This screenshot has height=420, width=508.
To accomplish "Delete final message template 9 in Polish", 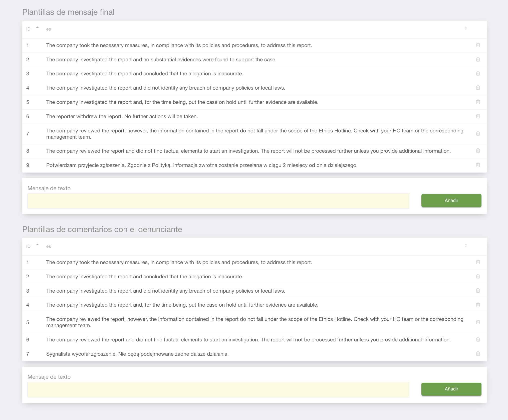I will (478, 165).
